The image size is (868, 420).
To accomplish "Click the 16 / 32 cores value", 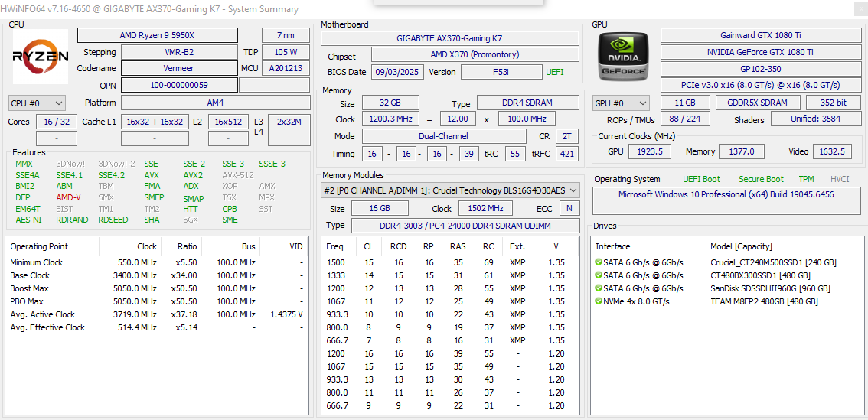I will tap(57, 122).
